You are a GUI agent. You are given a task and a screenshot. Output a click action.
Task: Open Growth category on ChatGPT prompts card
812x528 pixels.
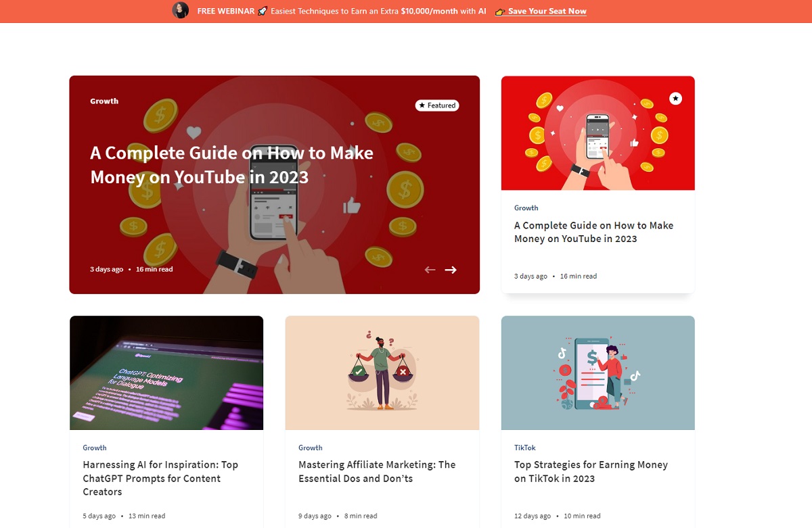95,448
